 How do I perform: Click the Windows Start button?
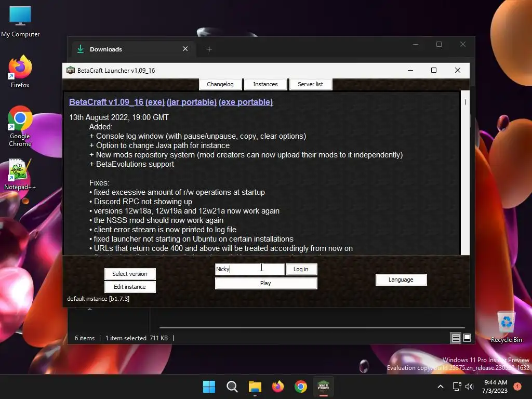pyautogui.click(x=209, y=387)
